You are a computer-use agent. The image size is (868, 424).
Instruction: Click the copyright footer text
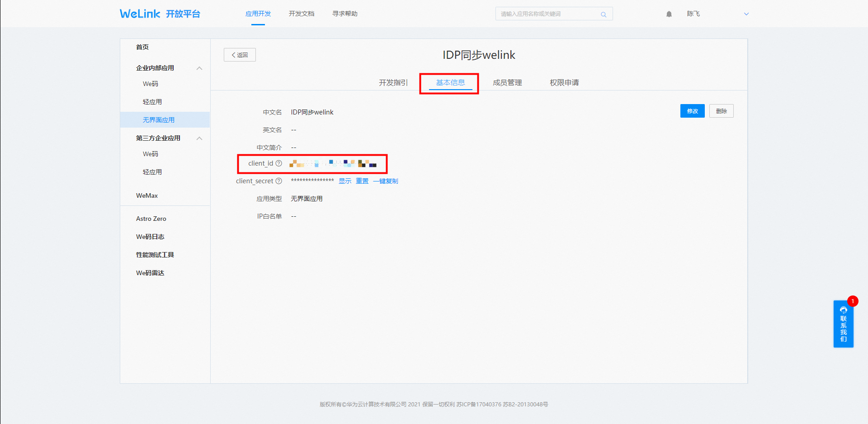[x=434, y=405]
